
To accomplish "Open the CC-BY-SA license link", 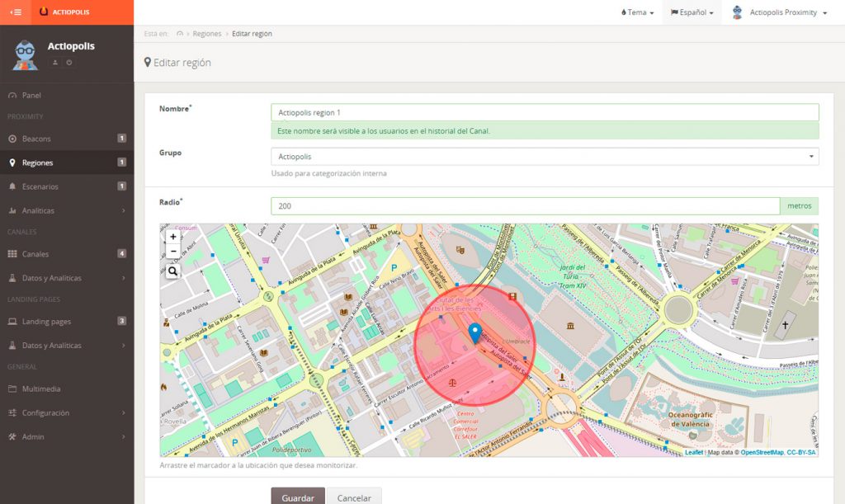I will tap(801, 452).
